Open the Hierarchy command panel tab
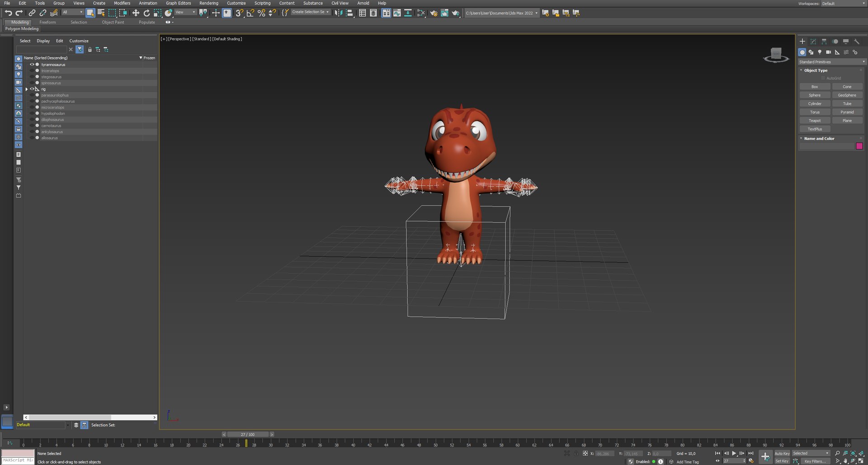 tap(824, 41)
